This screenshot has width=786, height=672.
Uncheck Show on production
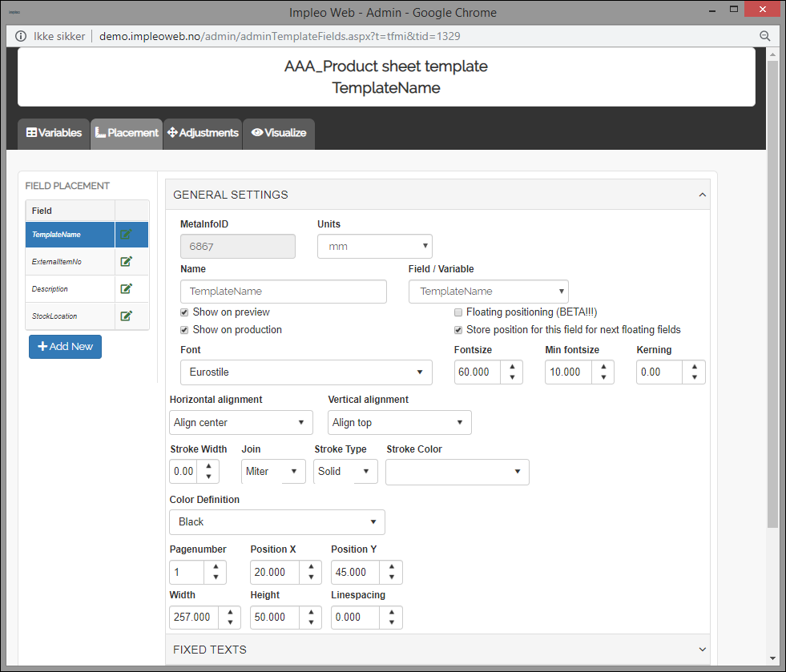[x=185, y=330]
